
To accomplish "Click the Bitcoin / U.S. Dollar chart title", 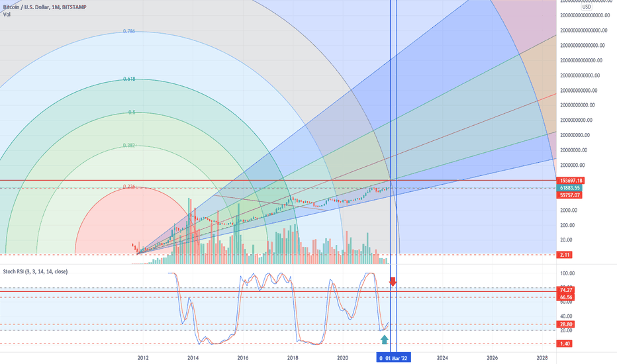I will coord(44,7).
